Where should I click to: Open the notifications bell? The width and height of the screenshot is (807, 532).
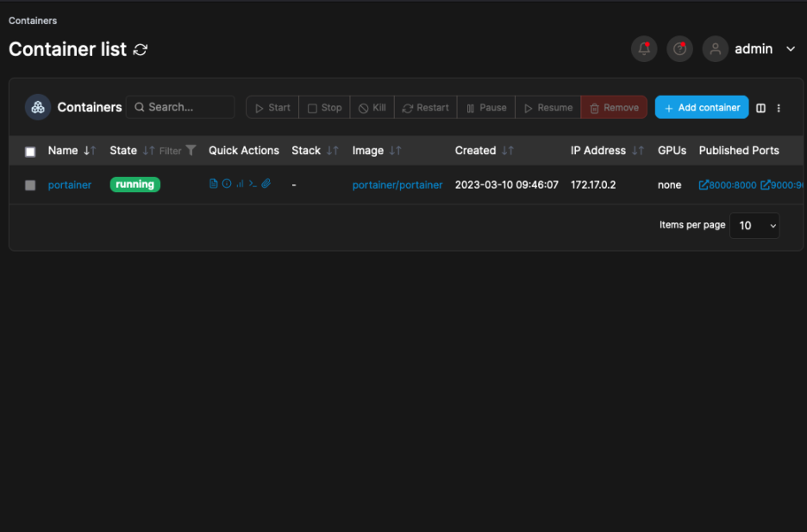(x=644, y=49)
